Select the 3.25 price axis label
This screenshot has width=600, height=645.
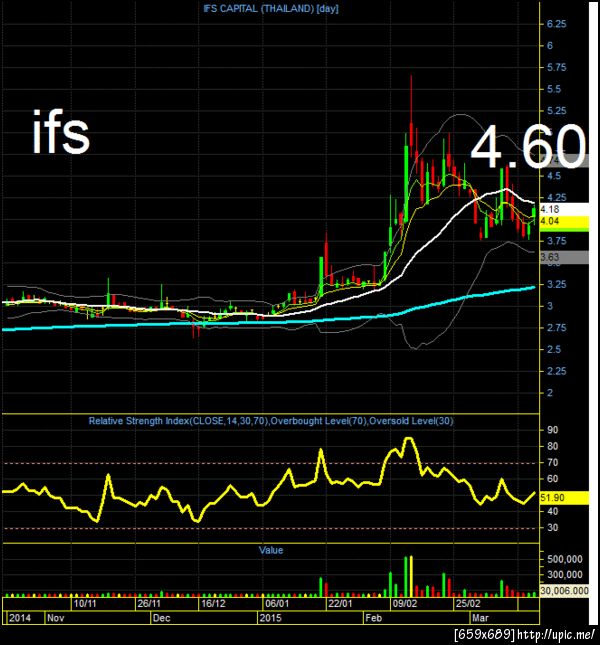[556, 285]
